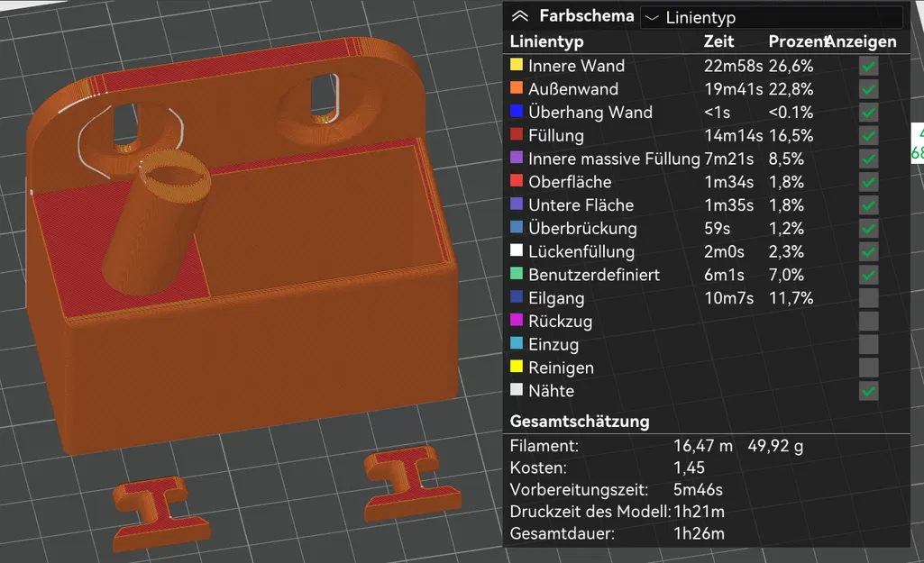The height and width of the screenshot is (563, 924).
Task: Select the Innere Wand time 22m58s
Action: coord(733,66)
